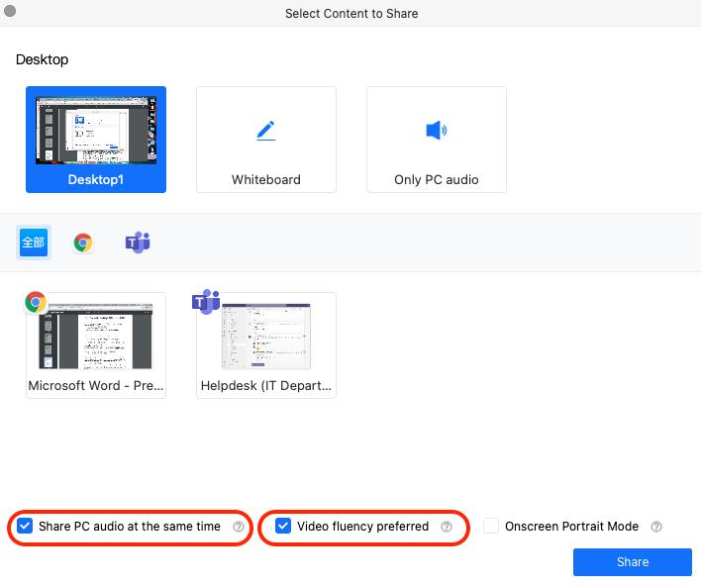Filter windows by the Chrome icon
The image size is (701, 588).
[83, 243]
